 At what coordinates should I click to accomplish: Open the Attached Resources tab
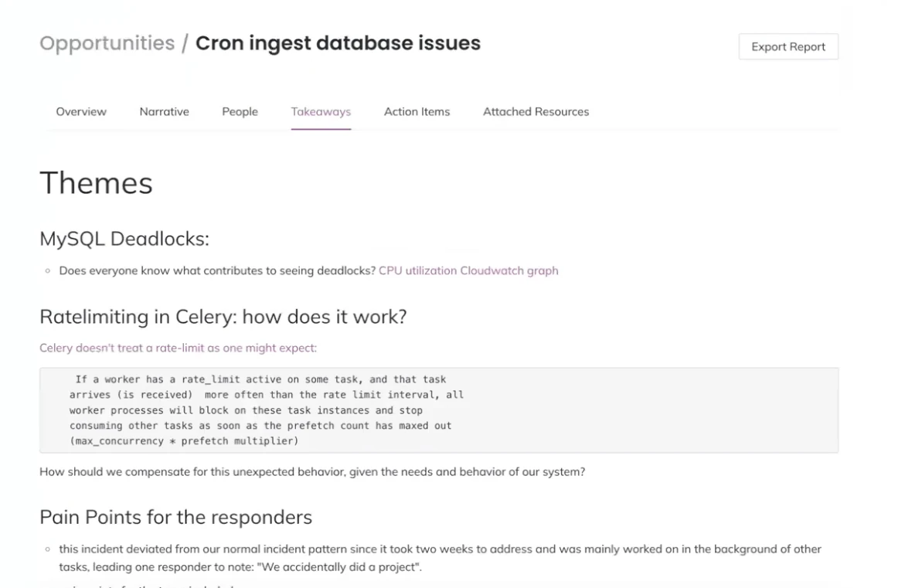point(536,111)
